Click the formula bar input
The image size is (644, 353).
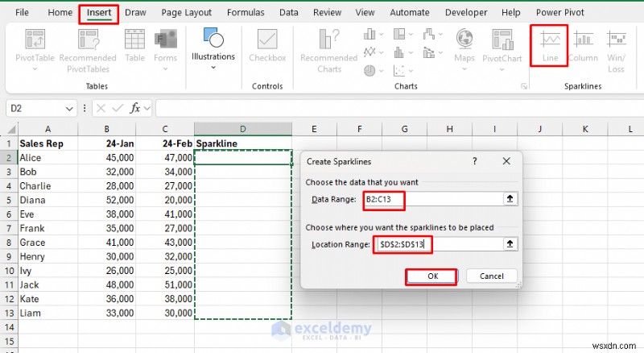(x=398, y=108)
